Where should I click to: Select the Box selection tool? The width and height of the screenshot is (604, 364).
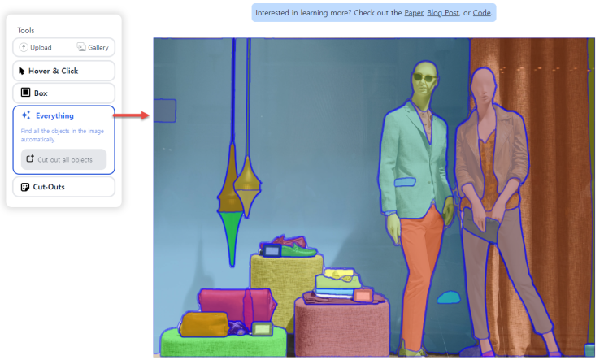64,93
